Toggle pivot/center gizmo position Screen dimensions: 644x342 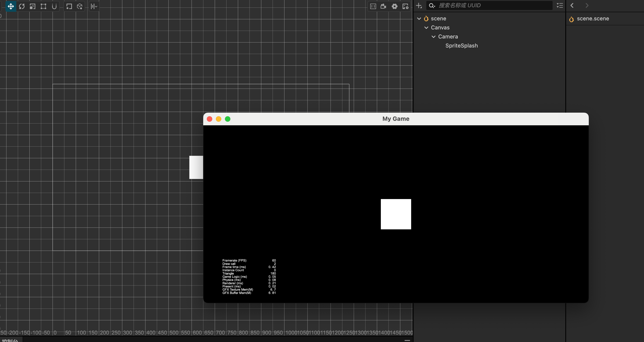pos(69,6)
